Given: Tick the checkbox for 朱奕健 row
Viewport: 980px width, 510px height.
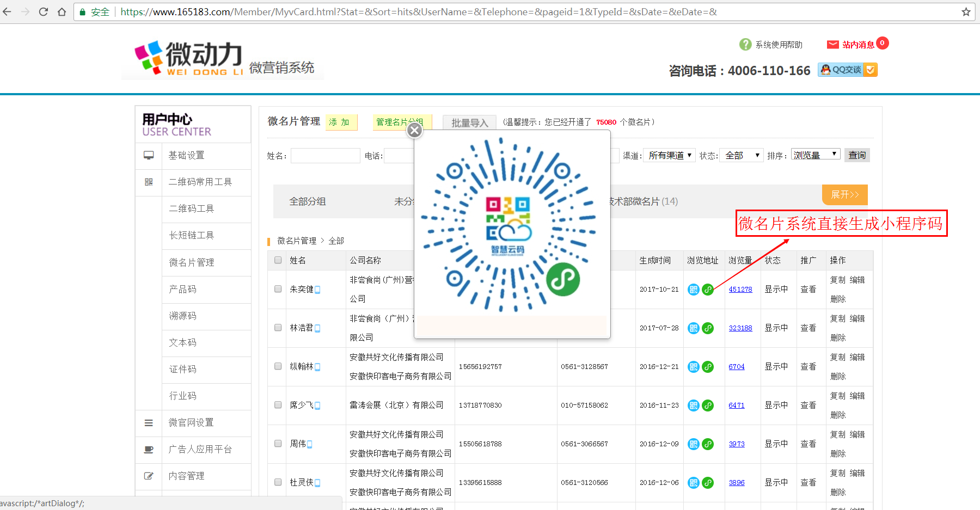Looking at the screenshot, I should [278, 289].
